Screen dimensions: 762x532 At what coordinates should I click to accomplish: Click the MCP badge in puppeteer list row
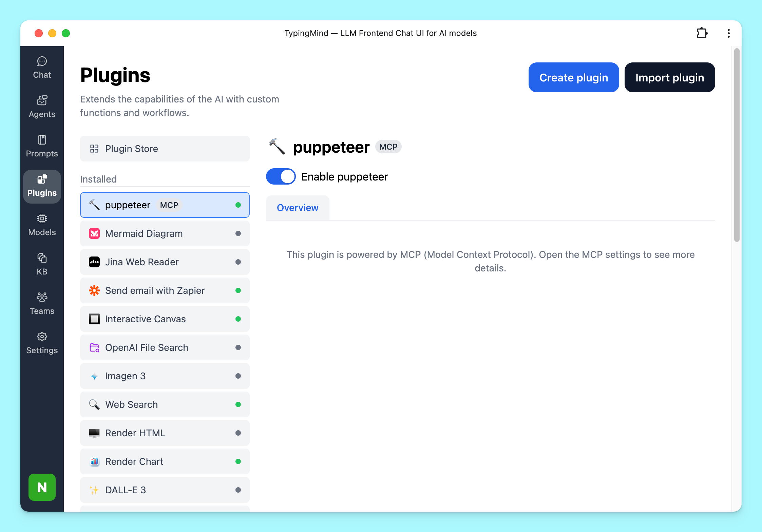(169, 205)
